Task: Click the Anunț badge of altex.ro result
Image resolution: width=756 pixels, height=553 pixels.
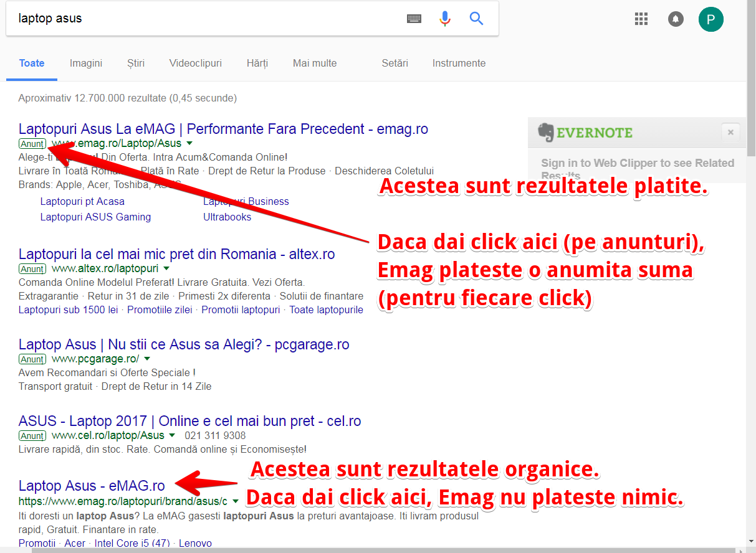Action: tap(32, 270)
